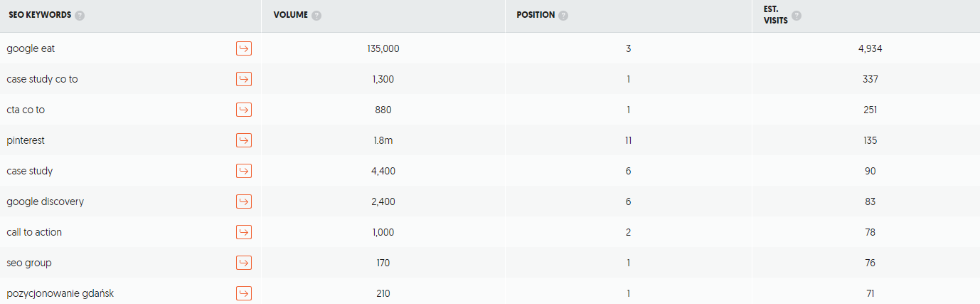The width and height of the screenshot is (980, 304).
Task: Select the pinterest keyword text
Action: 26,140
